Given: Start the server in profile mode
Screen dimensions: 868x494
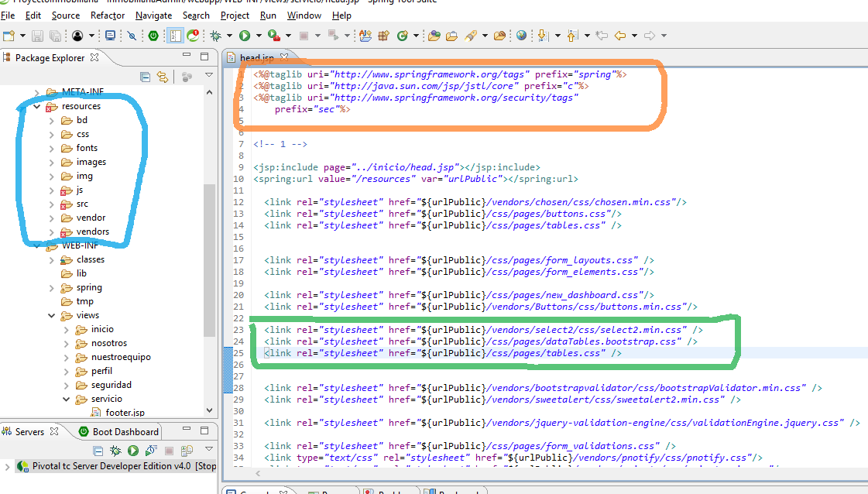Looking at the screenshot, I should click(151, 451).
